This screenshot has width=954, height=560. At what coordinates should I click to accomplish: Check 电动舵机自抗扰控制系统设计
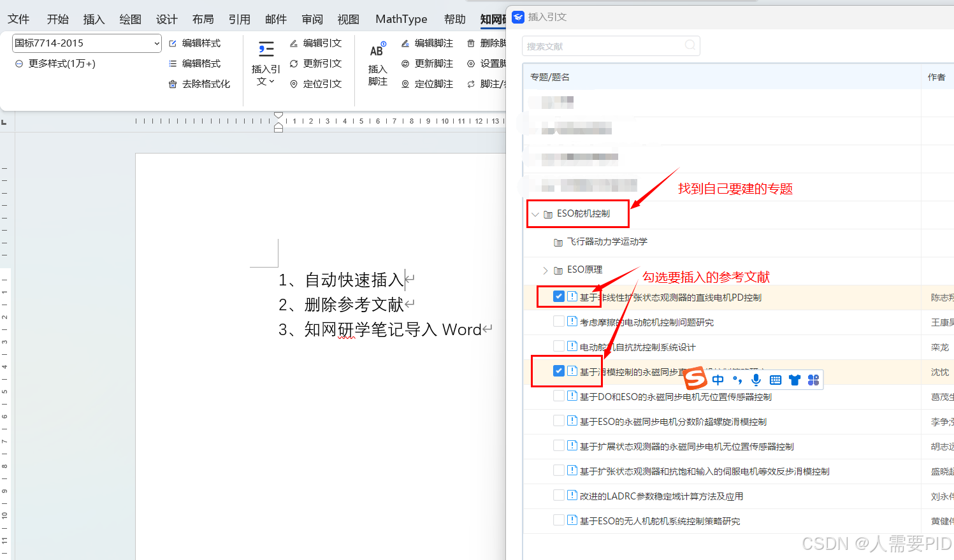click(x=559, y=346)
